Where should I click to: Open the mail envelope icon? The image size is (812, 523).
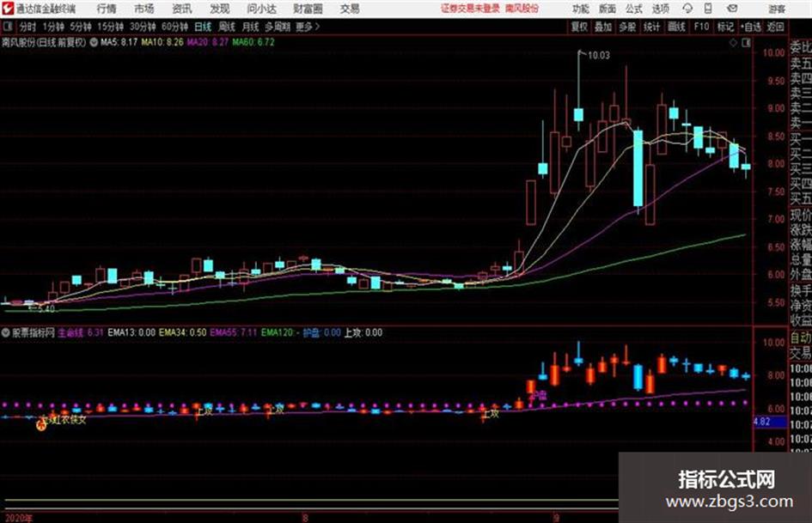[x=732, y=9]
